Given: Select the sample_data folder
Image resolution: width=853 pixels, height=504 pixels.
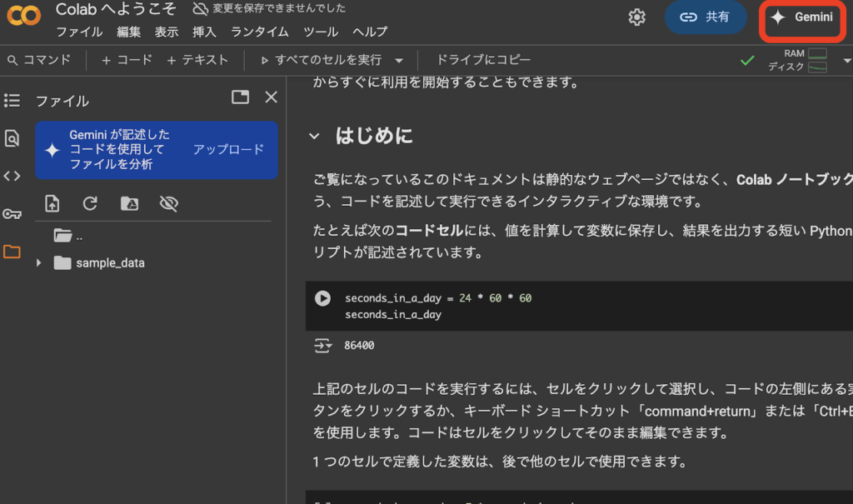Looking at the screenshot, I should [x=100, y=263].
